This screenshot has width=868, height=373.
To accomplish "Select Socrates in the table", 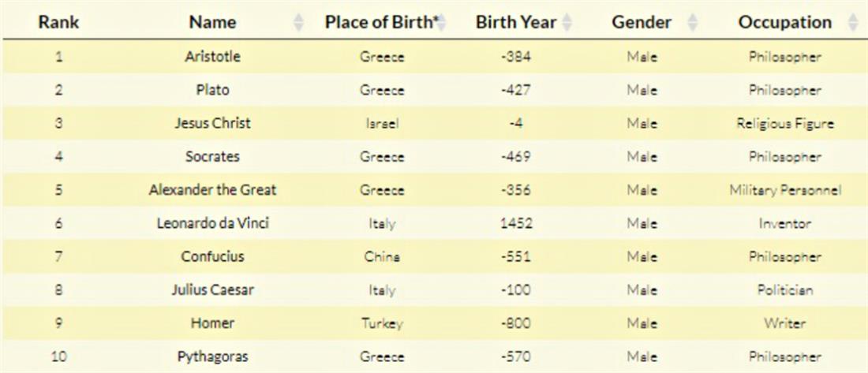I will click(x=212, y=157).
